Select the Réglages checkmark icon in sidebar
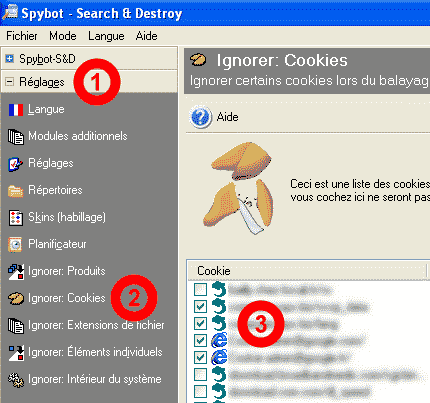The height and width of the screenshot is (403, 430). pyautogui.click(x=16, y=164)
